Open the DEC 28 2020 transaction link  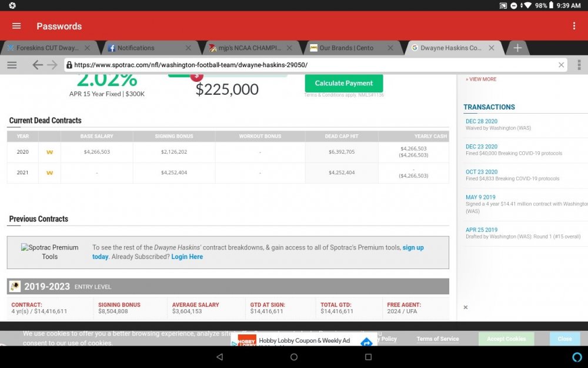pos(482,121)
